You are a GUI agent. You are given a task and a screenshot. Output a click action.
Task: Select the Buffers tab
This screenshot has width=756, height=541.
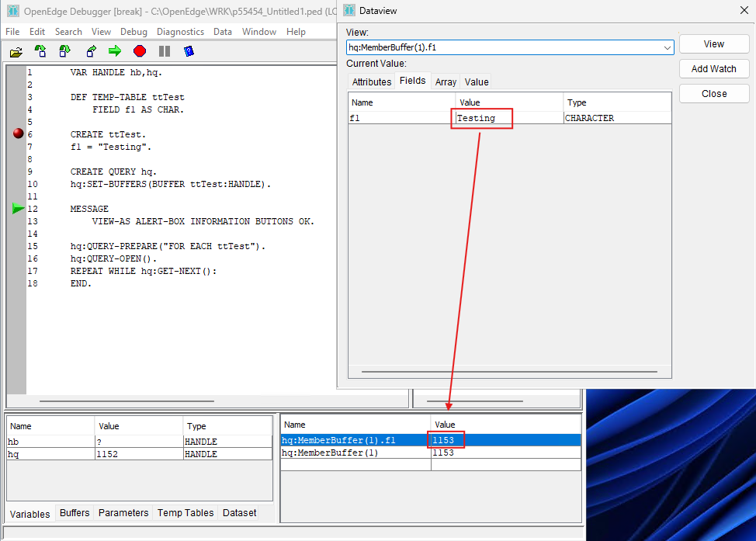pyautogui.click(x=75, y=512)
